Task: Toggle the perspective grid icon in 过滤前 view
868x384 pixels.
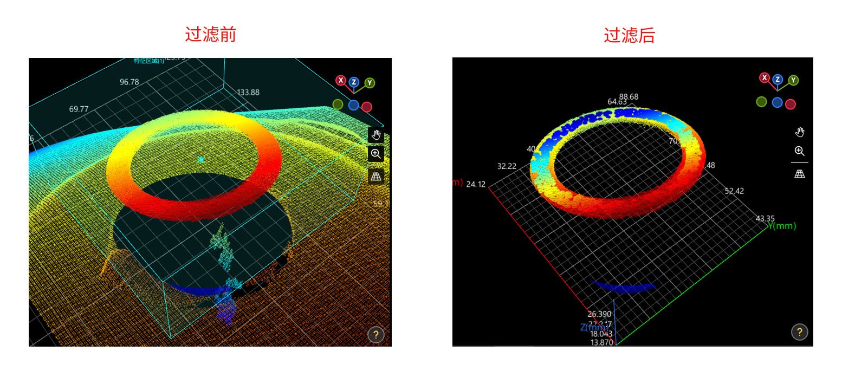Action: click(x=376, y=177)
